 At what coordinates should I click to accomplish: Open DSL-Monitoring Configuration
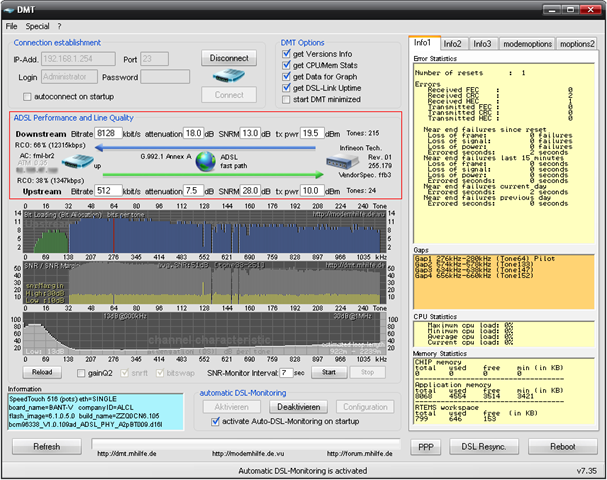[365, 407]
